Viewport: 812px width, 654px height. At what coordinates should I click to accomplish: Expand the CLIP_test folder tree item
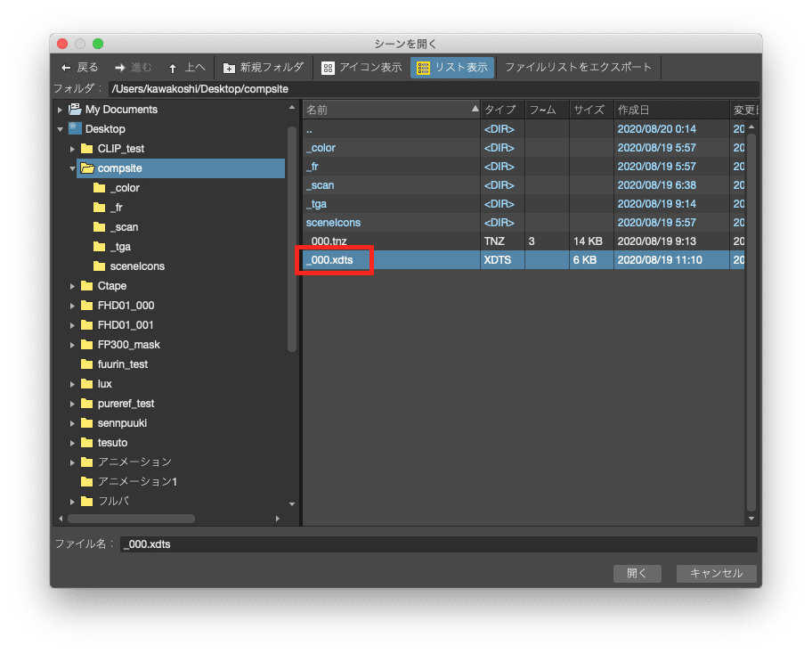72,148
